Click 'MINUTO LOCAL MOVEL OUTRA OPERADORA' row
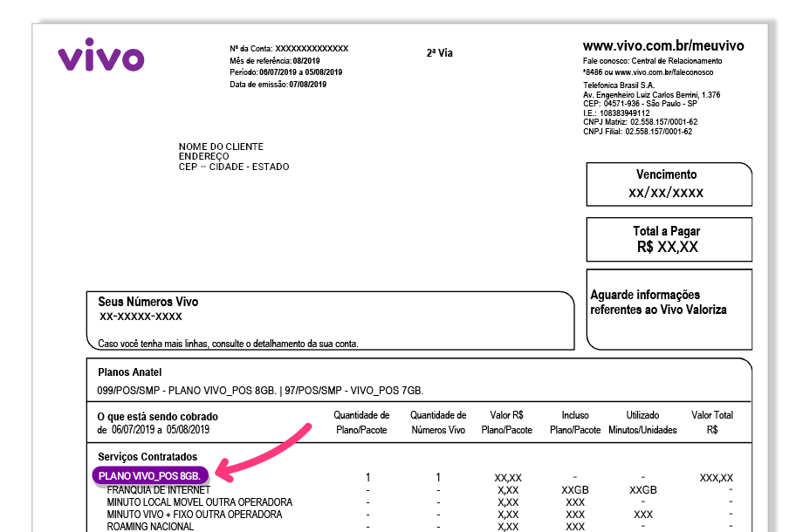 200,502
